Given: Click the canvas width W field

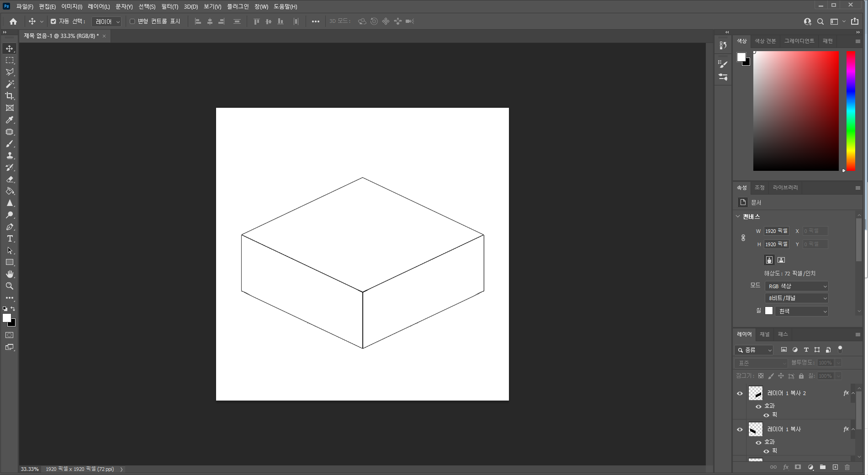Looking at the screenshot, I should pos(777,231).
